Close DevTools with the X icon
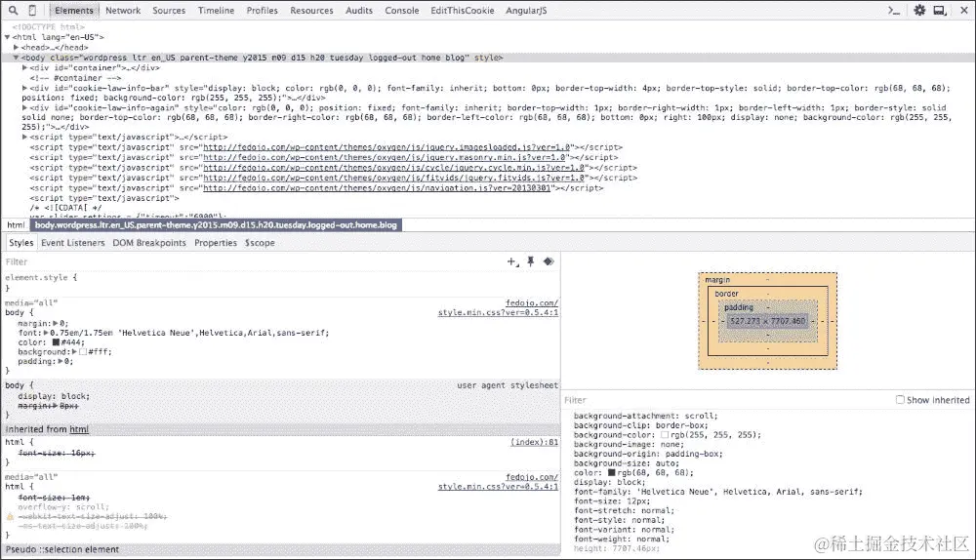The width and height of the screenshot is (976, 560). click(963, 10)
